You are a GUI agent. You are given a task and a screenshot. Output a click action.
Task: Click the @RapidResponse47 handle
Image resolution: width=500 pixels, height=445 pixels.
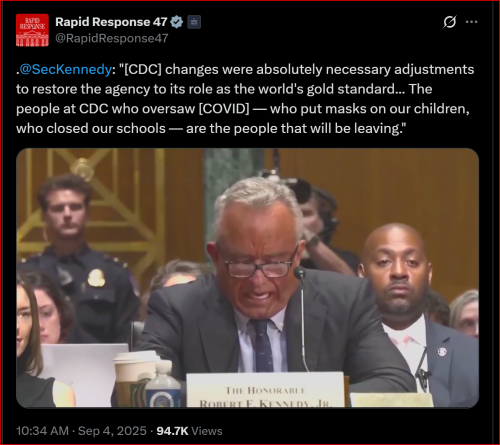point(112,38)
